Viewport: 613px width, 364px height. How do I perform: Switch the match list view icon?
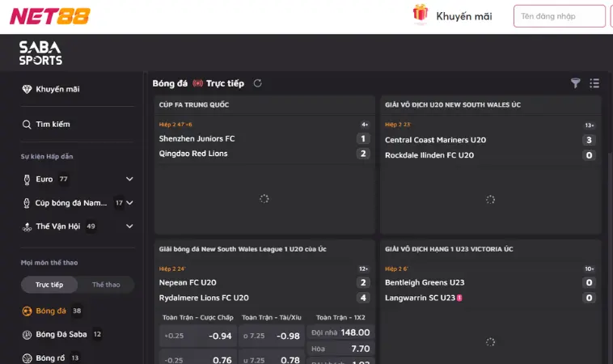point(594,83)
